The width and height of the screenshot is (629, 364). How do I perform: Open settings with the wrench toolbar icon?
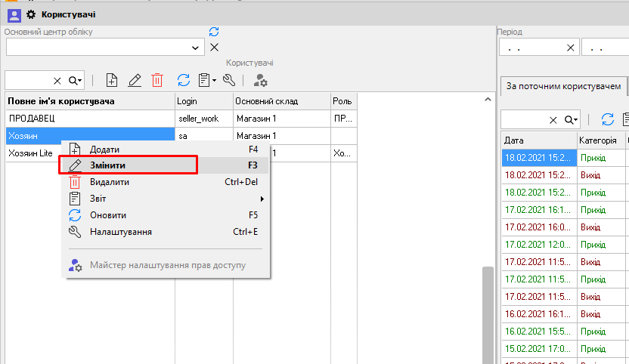[x=229, y=80]
